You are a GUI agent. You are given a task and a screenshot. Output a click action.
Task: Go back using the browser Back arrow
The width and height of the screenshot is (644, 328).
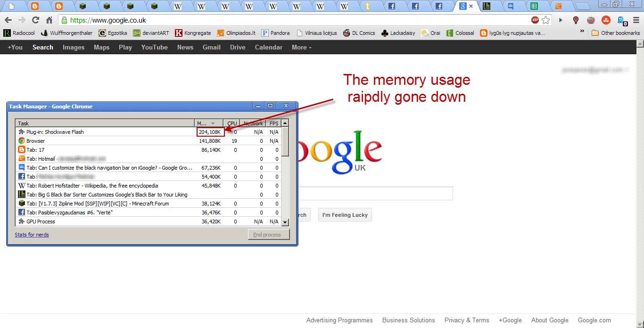tap(8, 20)
